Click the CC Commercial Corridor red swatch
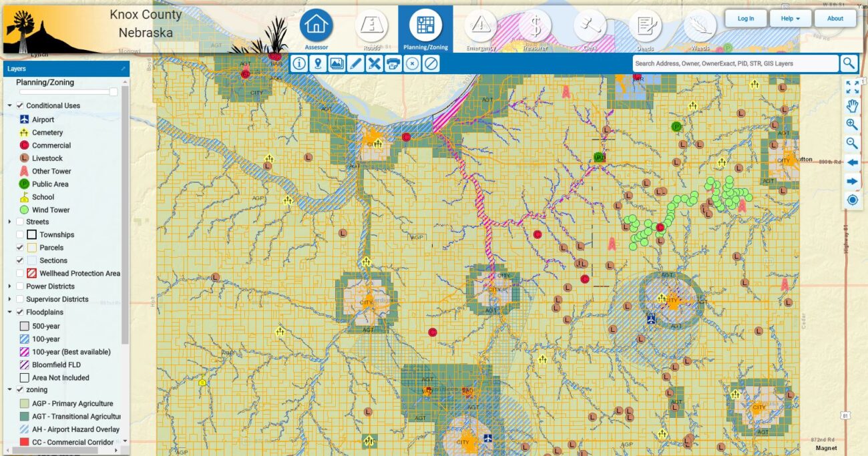This screenshot has width=868, height=456. [24, 442]
